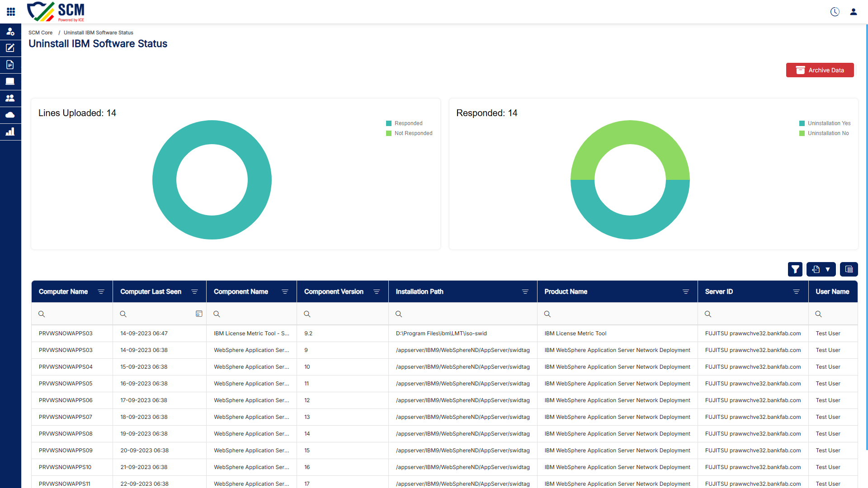Sort by Installation Path column header

(420, 292)
